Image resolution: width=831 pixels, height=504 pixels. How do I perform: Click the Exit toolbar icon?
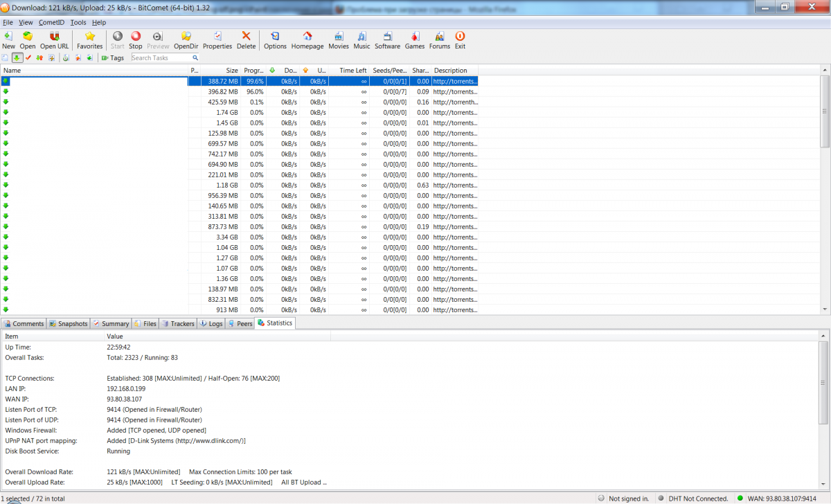pos(460,40)
